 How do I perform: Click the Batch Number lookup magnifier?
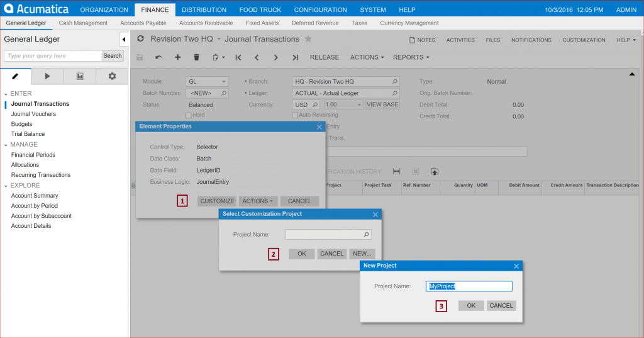(x=224, y=93)
